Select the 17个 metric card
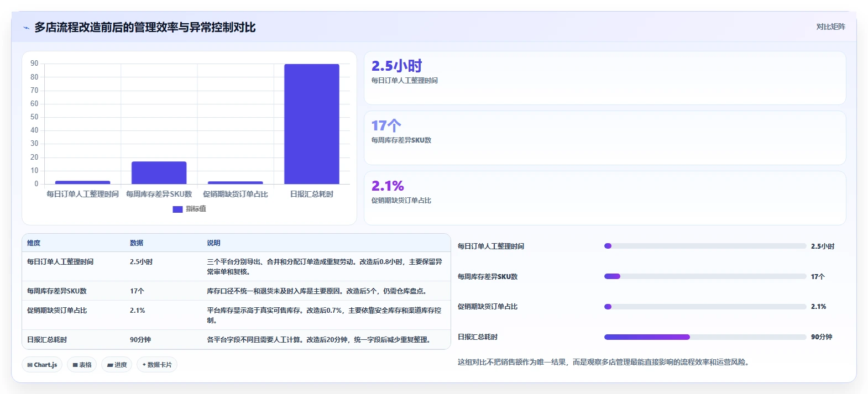Image resolution: width=868 pixels, height=394 pixels. tap(605, 138)
